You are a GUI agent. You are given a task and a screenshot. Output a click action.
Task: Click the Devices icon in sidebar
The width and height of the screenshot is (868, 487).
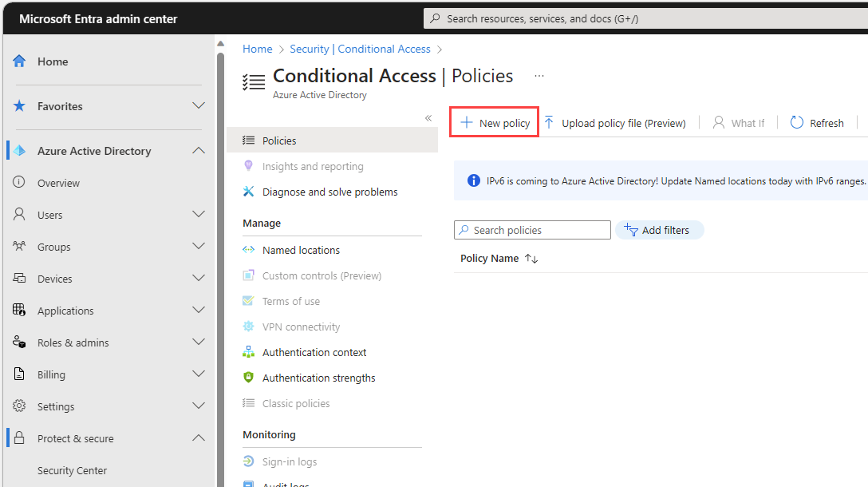tap(19, 278)
